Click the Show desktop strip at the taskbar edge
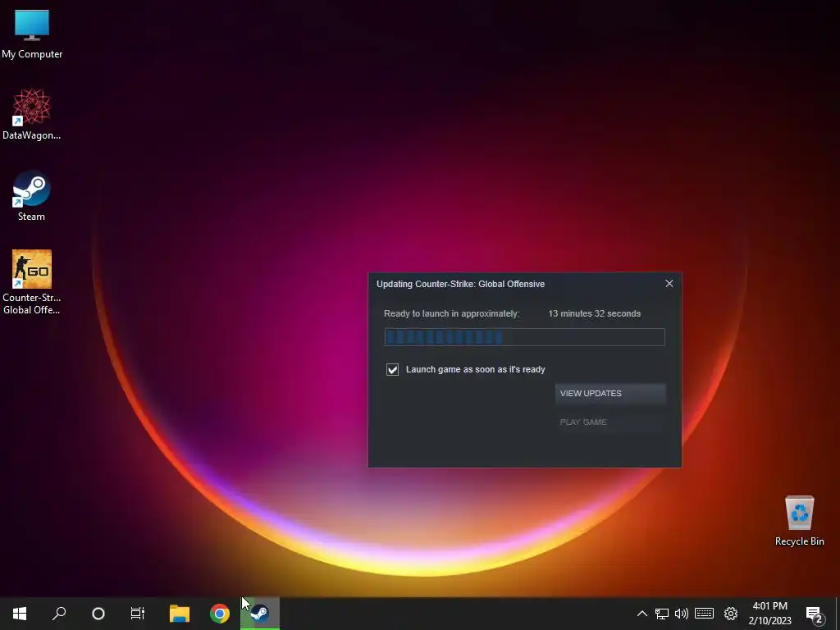 [x=838, y=614]
